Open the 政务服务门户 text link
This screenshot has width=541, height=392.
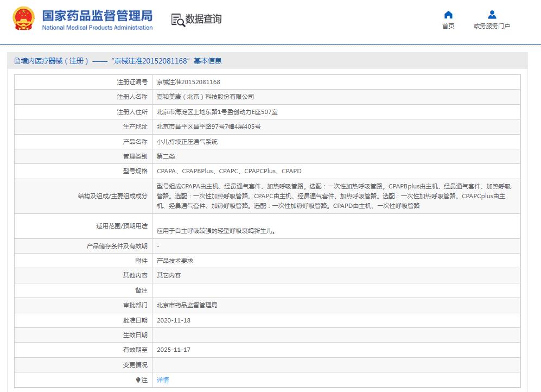492,26
